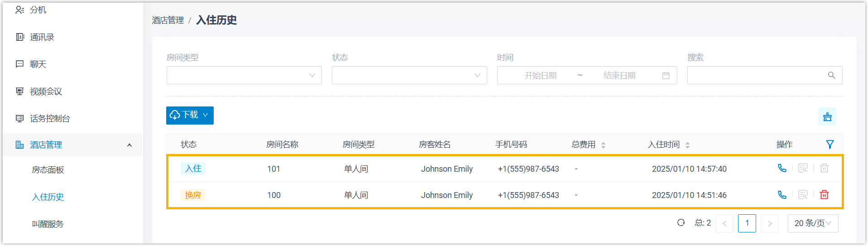Screen dimensions: 868x246
Task: Open the 状态 dropdown filter
Action: [409, 75]
